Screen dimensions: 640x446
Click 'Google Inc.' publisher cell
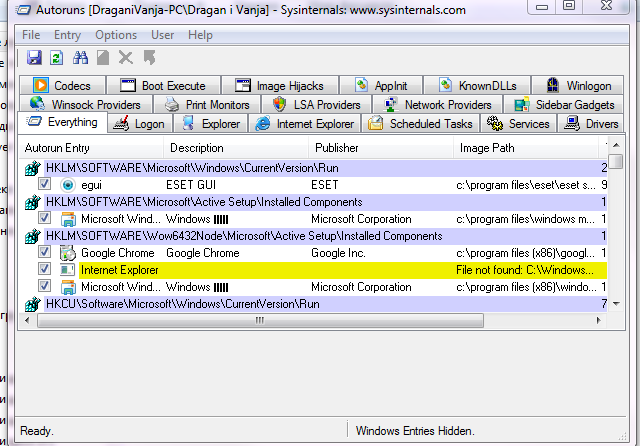tap(338, 253)
